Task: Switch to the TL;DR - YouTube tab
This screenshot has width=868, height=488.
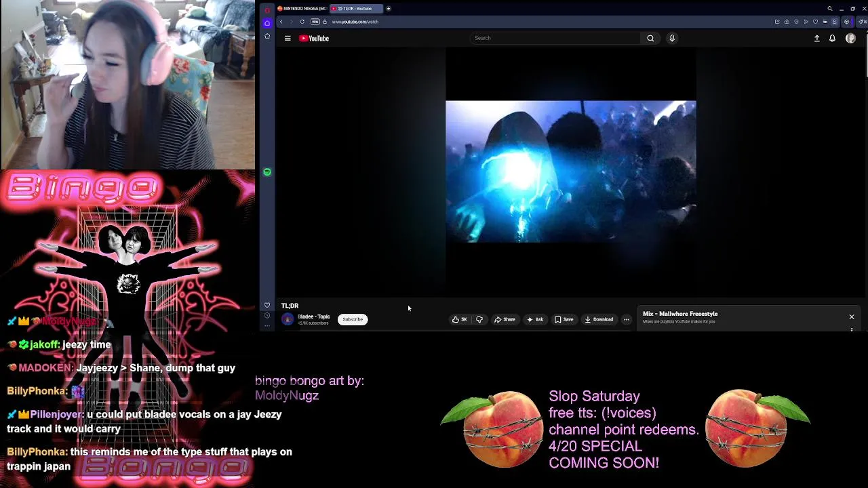Action: pos(356,9)
